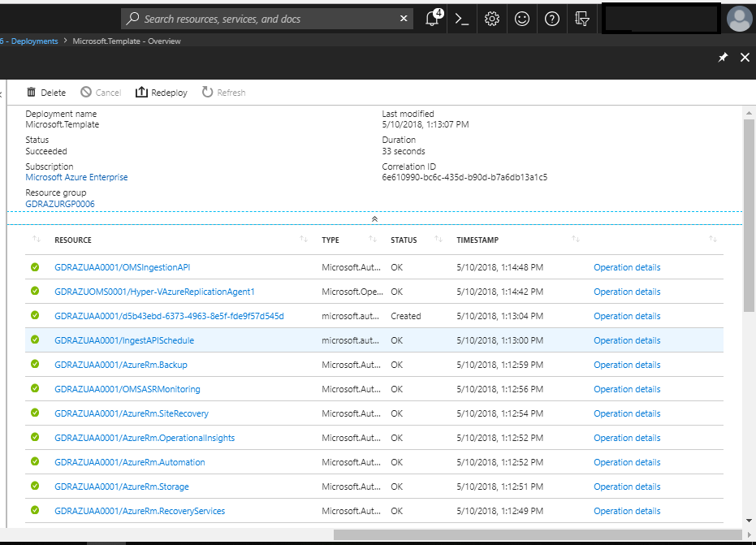Click the user account avatar
This screenshot has height=545, width=756.
(739, 19)
